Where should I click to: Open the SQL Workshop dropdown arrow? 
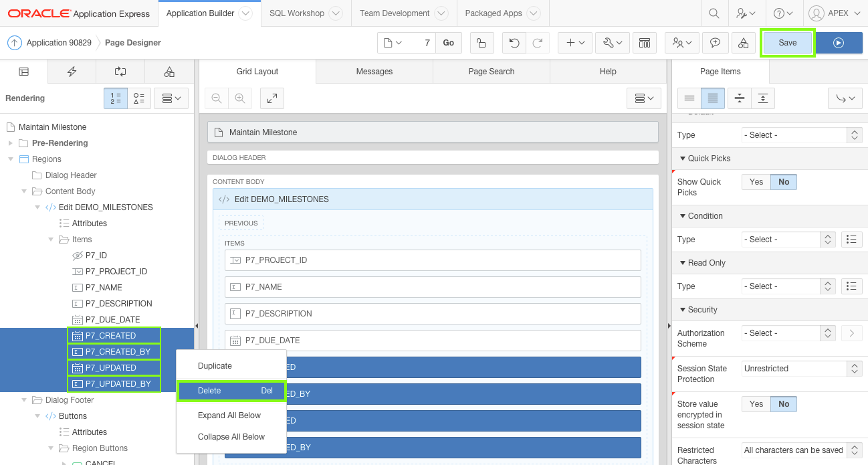336,13
